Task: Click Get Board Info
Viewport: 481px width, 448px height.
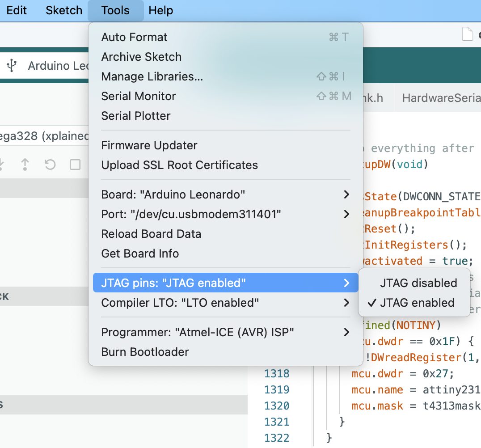Action: point(225,253)
